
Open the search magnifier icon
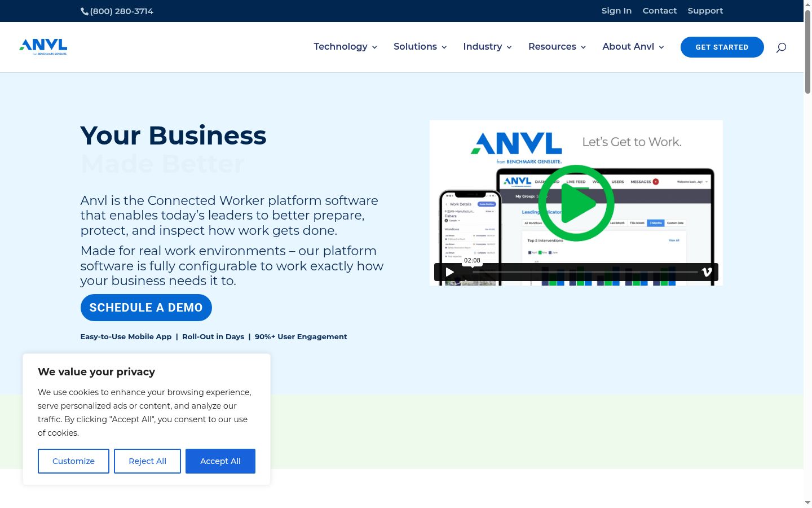(x=781, y=47)
